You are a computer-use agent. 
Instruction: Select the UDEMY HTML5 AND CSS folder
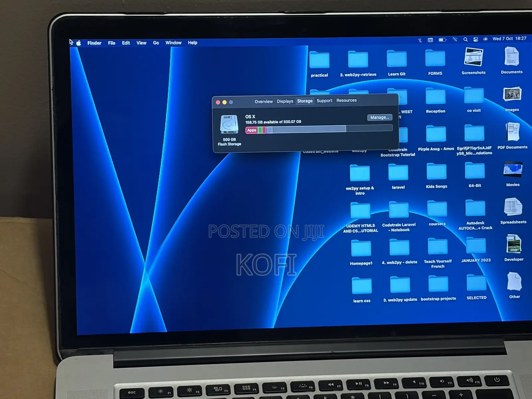point(360,211)
